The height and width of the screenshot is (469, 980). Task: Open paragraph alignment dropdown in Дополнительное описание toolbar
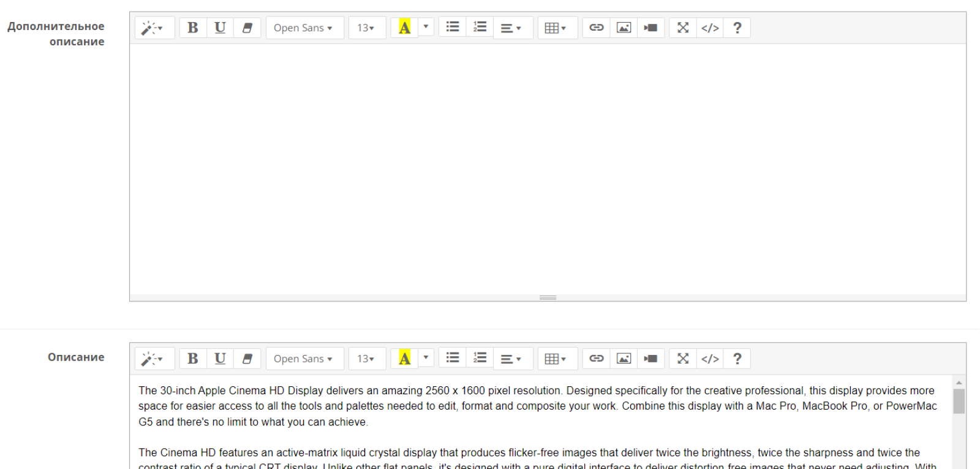(513, 28)
